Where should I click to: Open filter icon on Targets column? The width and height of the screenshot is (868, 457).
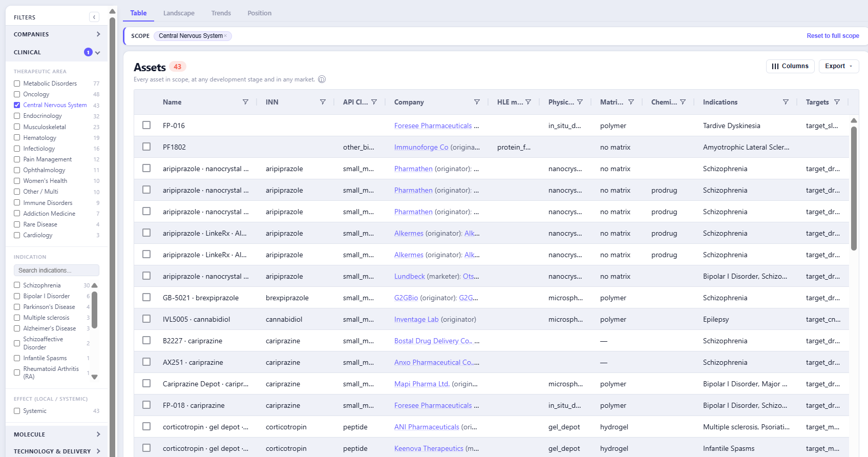coord(837,102)
